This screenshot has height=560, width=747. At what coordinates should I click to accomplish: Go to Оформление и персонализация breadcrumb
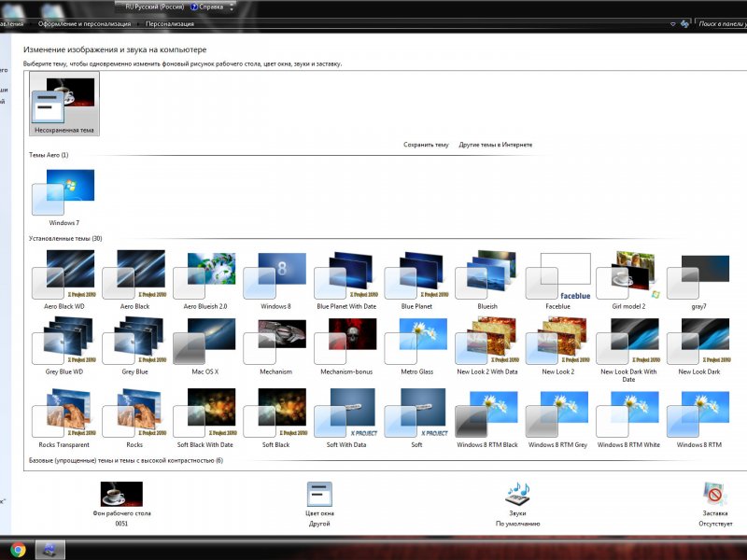click(x=84, y=24)
